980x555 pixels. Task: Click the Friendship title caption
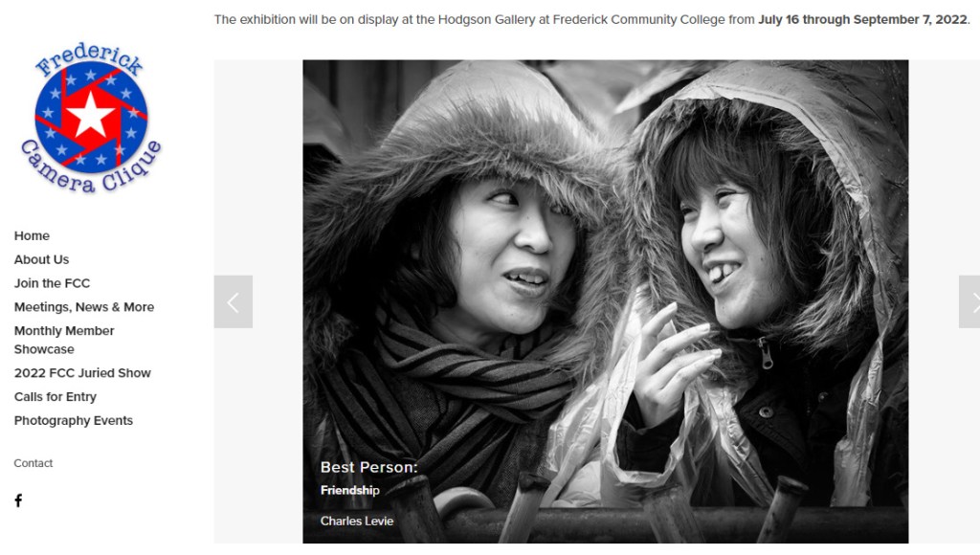[x=350, y=490]
